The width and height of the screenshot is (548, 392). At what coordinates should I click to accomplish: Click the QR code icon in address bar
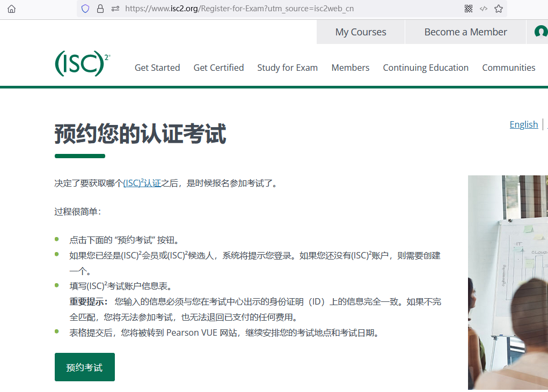click(x=469, y=9)
